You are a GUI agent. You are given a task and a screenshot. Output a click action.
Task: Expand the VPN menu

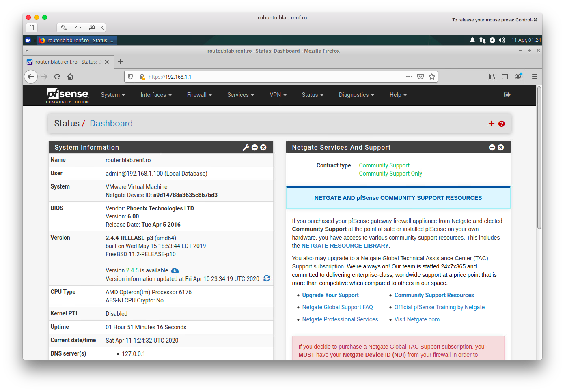(x=278, y=95)
